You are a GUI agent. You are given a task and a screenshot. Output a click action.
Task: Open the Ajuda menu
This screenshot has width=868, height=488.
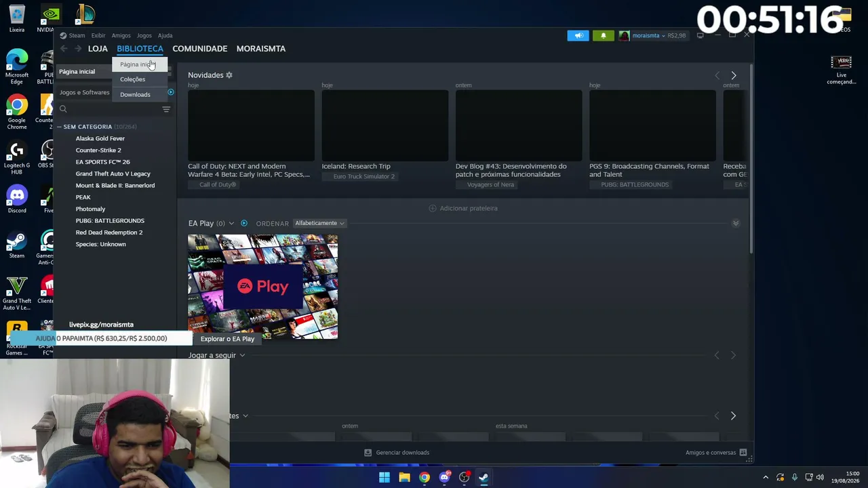[x=165, y=35]
